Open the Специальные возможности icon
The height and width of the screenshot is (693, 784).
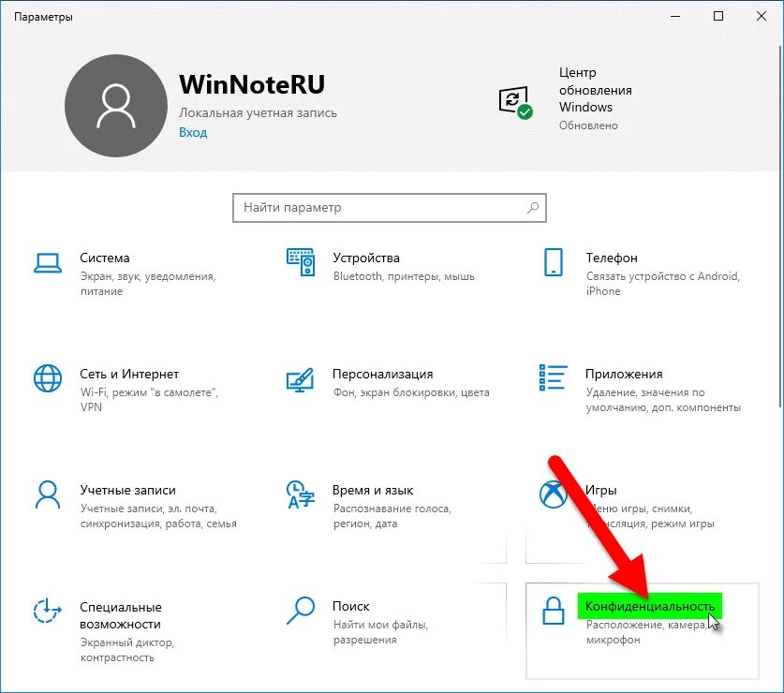pos(47,611)
